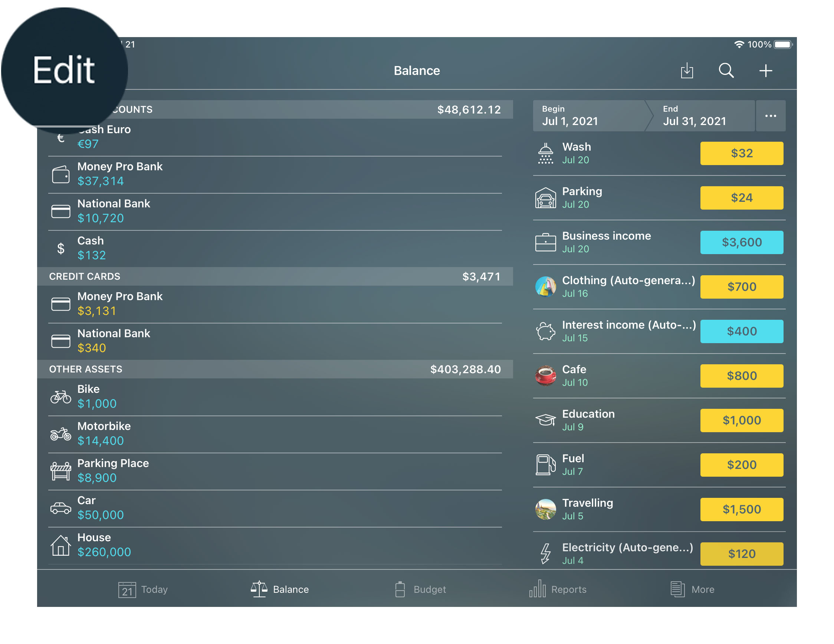Select the Today tab
Image resolution: width=834 pixels, height=644 pixels.
[x=145, y=589]
